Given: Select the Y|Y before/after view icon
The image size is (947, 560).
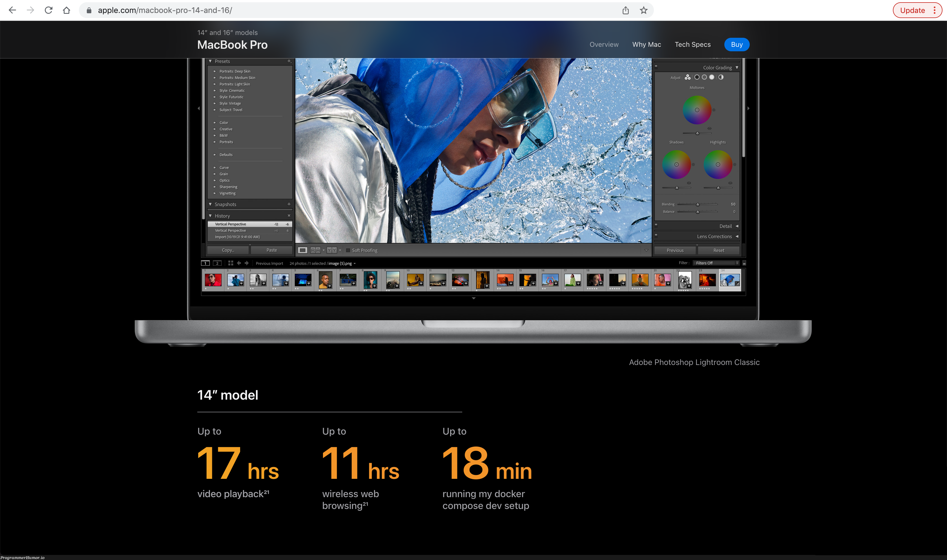Looking at the screenshot, I should coord(332,250).
